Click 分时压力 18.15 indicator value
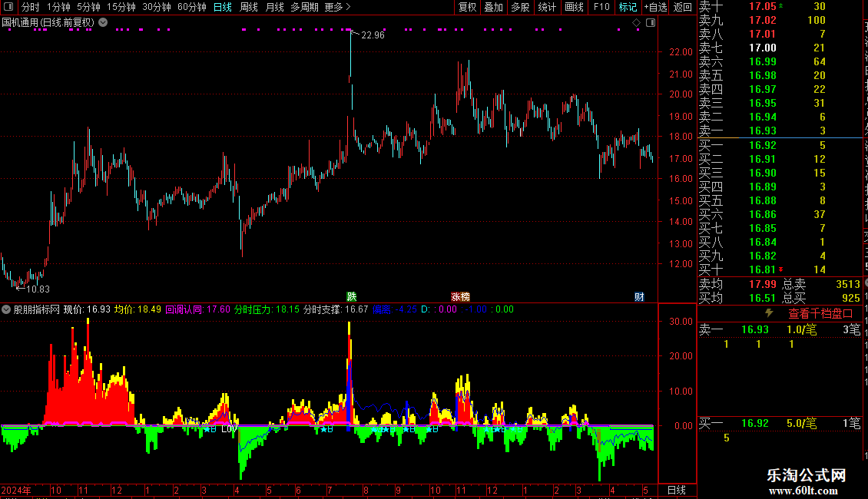868x499 pixels. (x=267, y=309)
